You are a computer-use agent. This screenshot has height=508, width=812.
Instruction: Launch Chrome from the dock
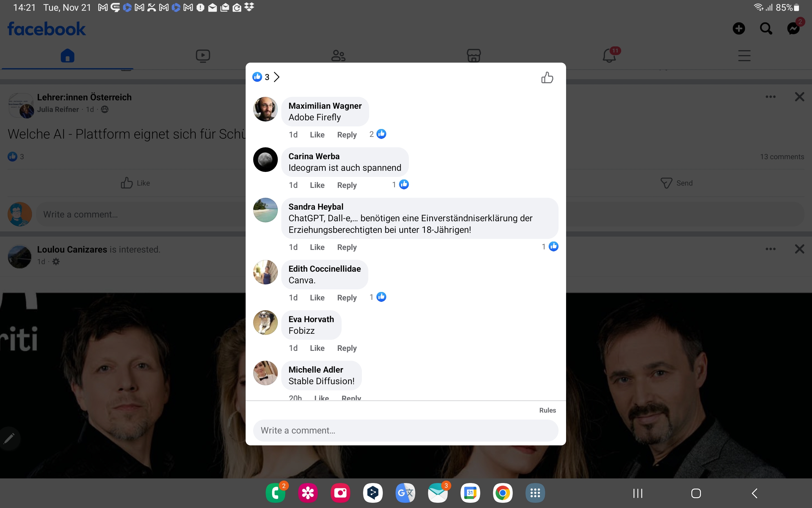click(502, 493)
